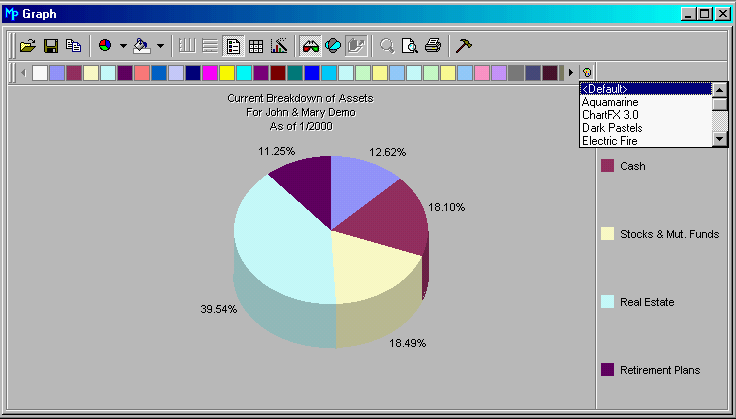736x419 pixels.
Task: Toggle the horizontal grid lines
Action: point(210,46)
